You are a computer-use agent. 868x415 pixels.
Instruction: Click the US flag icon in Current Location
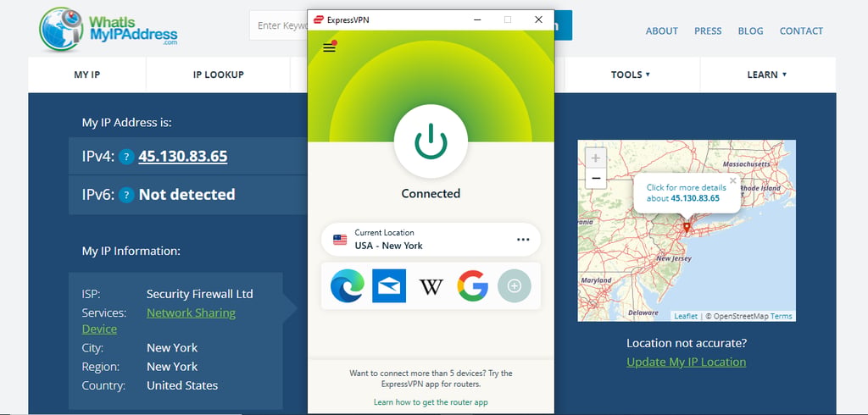(x=340, y=240)
